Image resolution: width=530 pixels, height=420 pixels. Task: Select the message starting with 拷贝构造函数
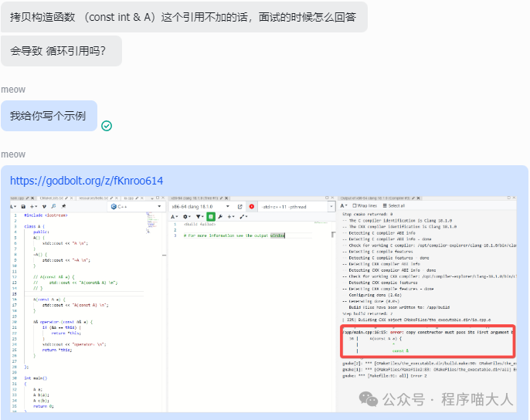(x=184, y=17)
